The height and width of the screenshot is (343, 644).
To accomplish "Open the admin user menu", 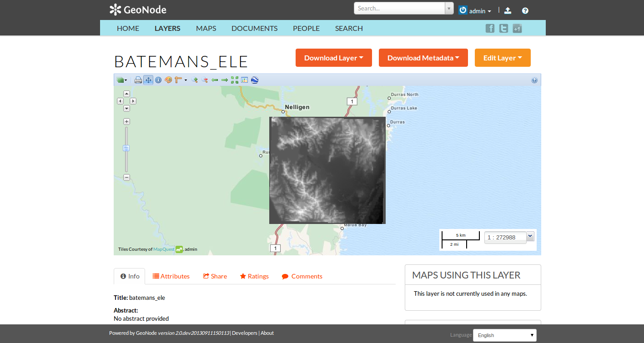I will (x=480, y=11).
